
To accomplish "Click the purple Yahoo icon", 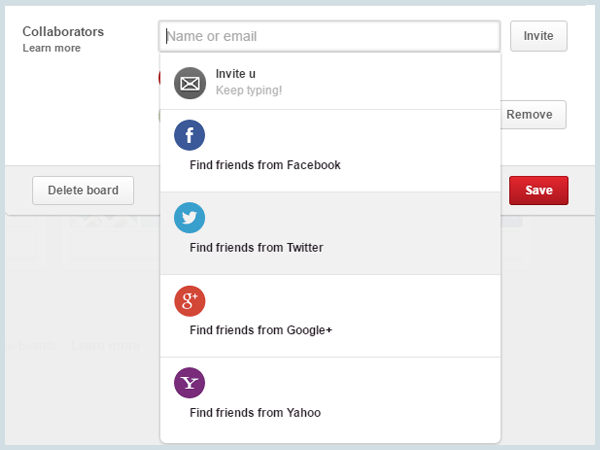I will pyautogui.click(x=189, y=383).
